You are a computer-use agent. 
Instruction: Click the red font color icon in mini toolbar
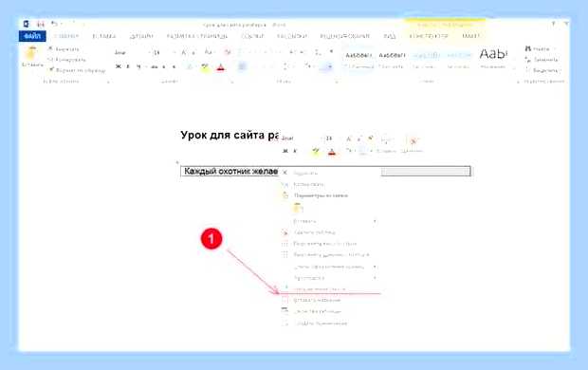[332, 152]
